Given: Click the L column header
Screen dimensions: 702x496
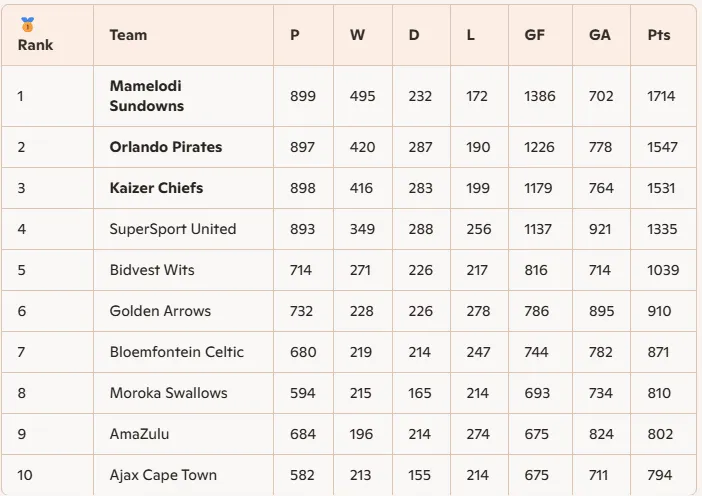Looking at the screenshot, I should click(471, 35).
